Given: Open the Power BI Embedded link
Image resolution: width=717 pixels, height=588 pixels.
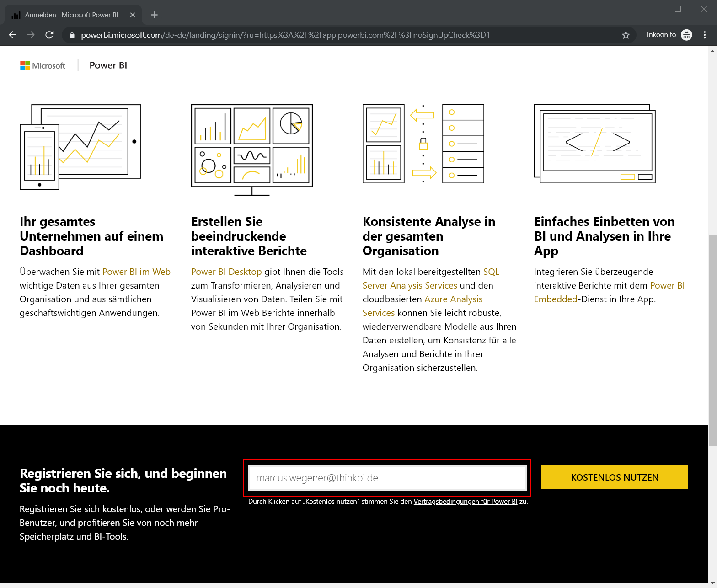Looking at the screenshot, I should [609, 292].
